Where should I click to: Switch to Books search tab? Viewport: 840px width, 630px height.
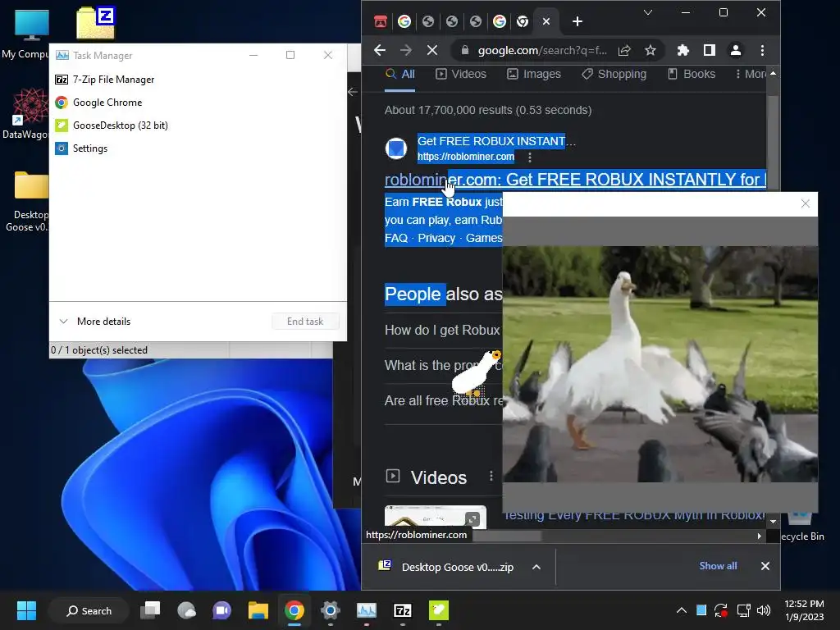pyautogui.click(x=692, y=74)
